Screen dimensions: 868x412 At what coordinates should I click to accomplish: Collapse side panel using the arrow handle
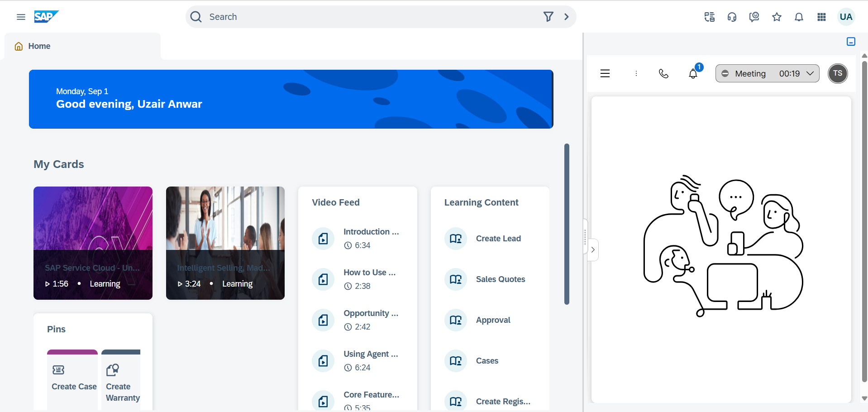click(x=593, y=250)
